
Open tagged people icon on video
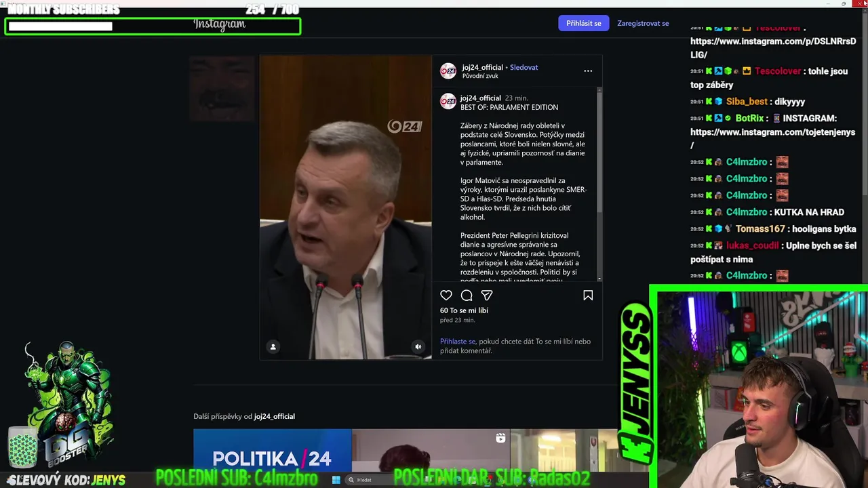pos(273,346)
